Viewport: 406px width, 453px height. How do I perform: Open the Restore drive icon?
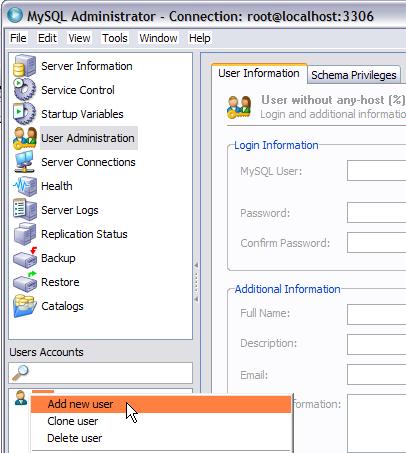pyautogui.click(x=25, y=282)
